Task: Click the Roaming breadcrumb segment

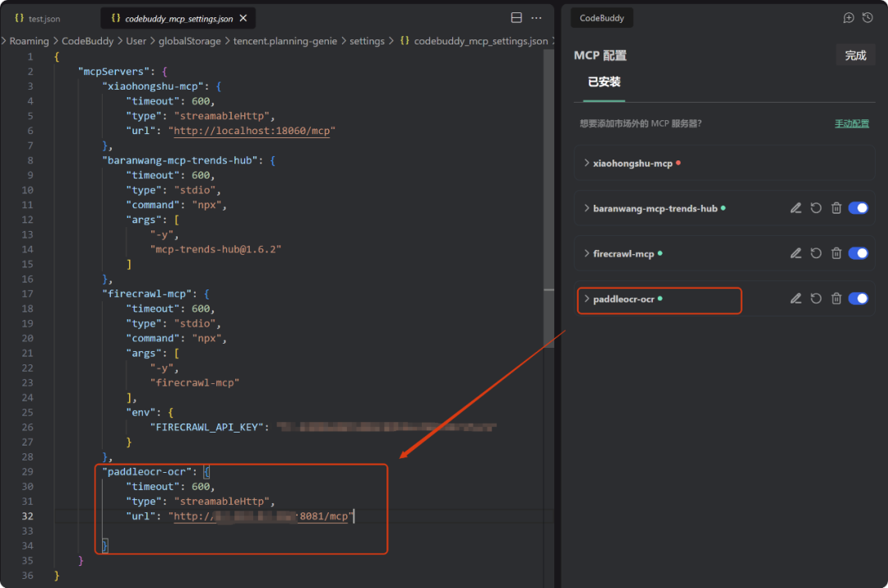Action: [29, 41]
